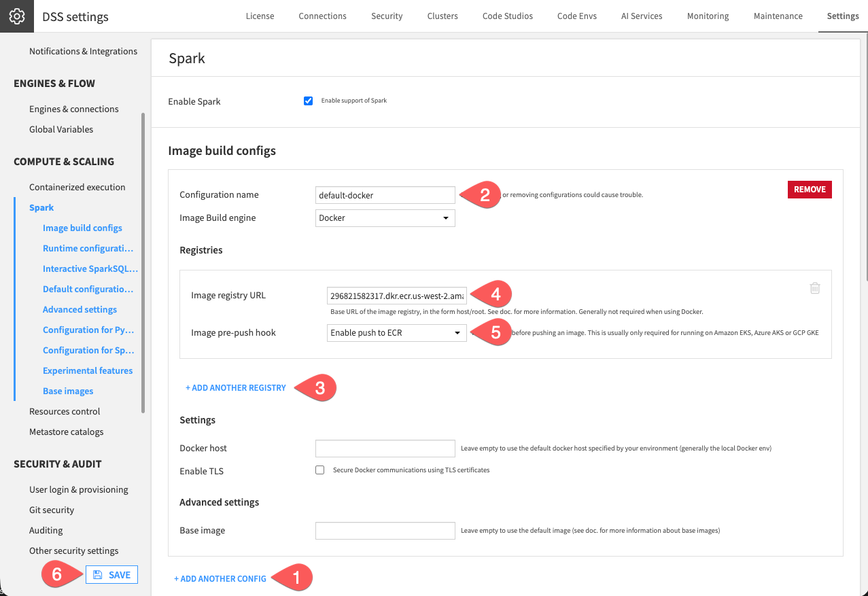Jump to Image build configs section
The image size is (868, 596).
pyautogui.click(x=82, y=228)
